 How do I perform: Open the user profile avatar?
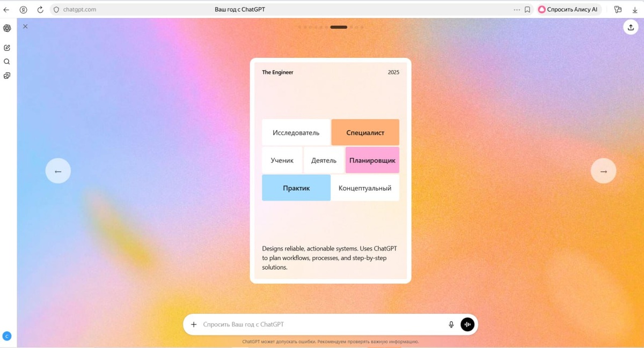point(7,336)
